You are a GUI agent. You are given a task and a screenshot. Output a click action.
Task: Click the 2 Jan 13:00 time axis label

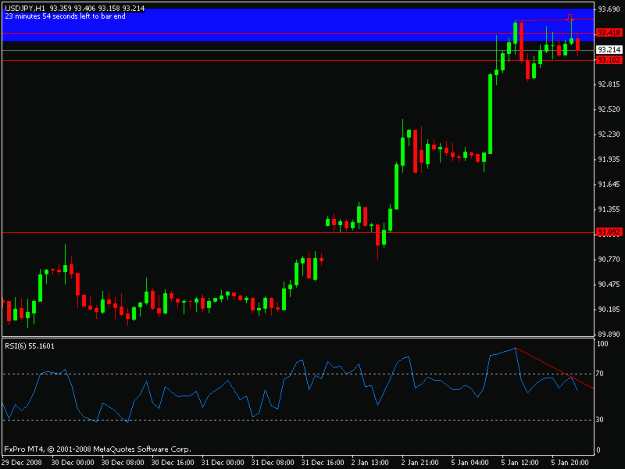coord(370,463)
